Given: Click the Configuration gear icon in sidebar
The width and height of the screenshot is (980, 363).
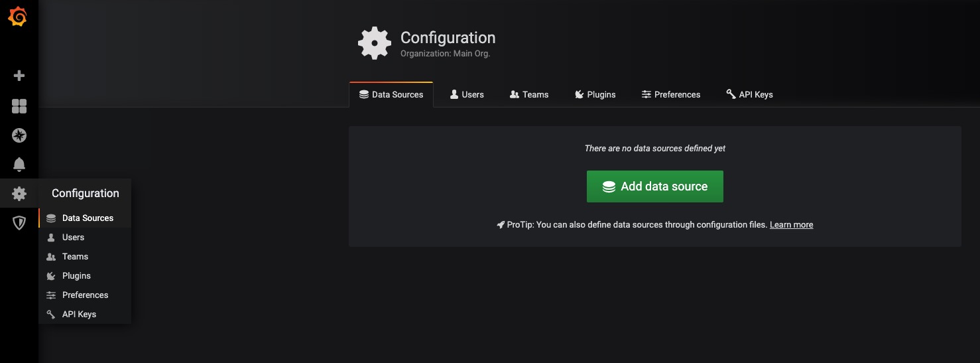Looking at the screenshot, I should 19,194.
